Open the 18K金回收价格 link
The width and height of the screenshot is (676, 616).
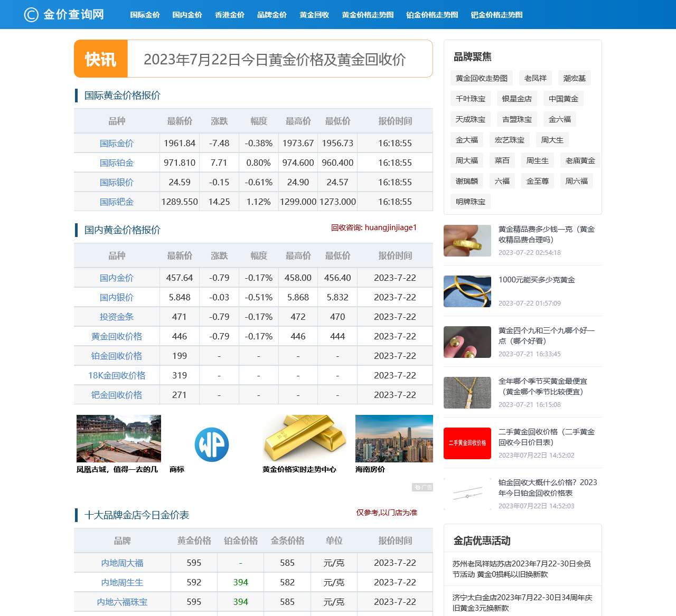coord(117,375)
